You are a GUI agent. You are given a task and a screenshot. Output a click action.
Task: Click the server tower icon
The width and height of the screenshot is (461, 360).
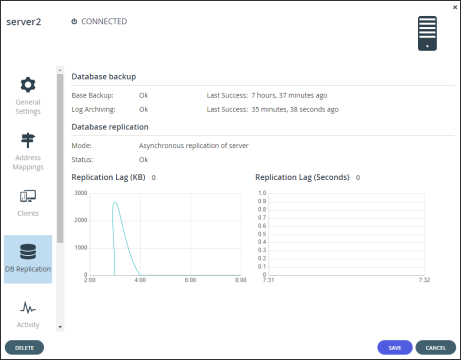click(427, 33)
